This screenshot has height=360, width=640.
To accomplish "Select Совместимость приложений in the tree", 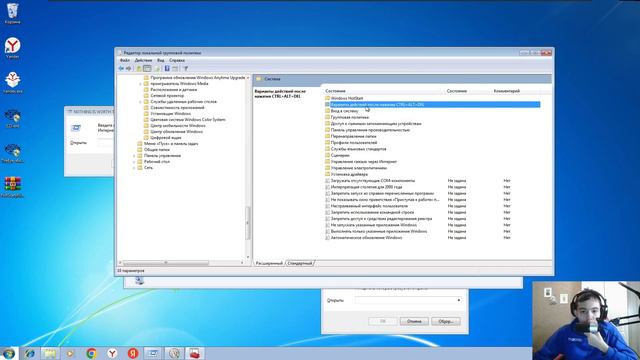I will tap(177, 108).
